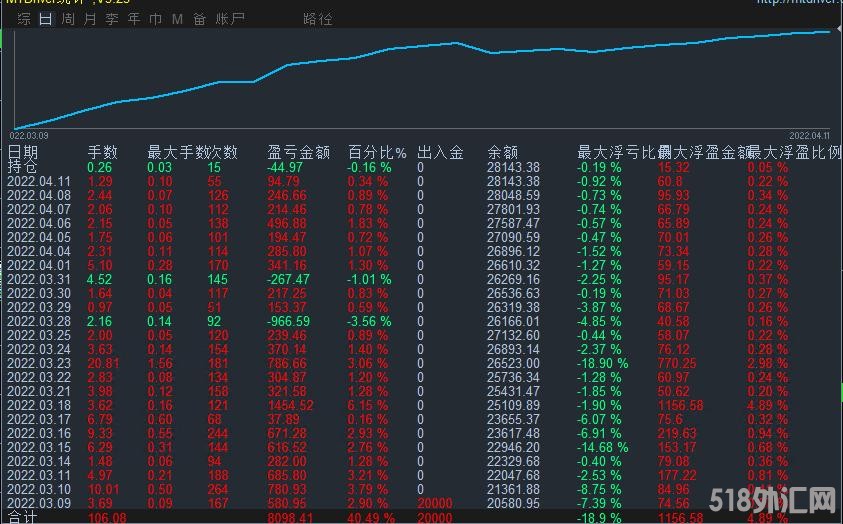Image resolution: width=843 pixels, height=524 pixels.
Task: Select the 2022.04.04 date row
Action: click(x=39, y=251)
